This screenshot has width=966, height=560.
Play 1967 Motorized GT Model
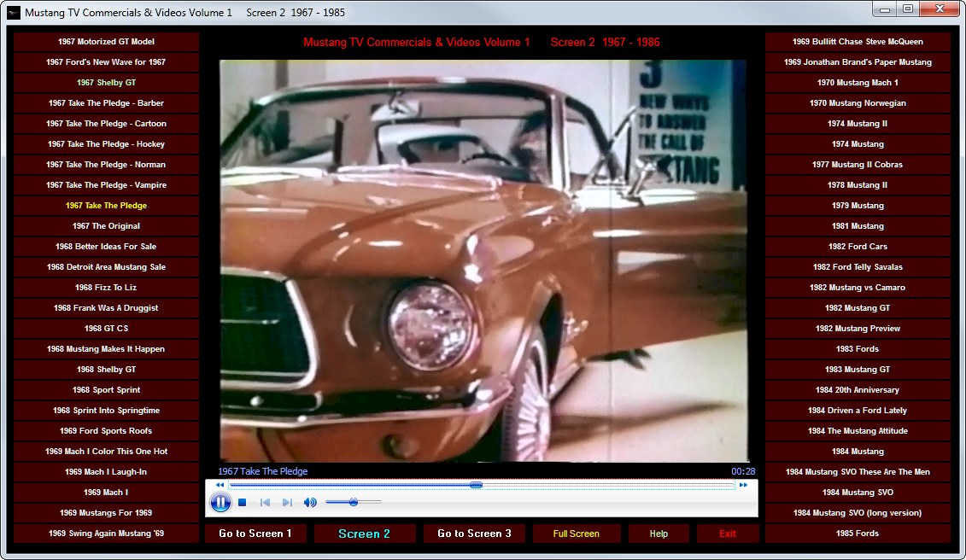point(106,42)
